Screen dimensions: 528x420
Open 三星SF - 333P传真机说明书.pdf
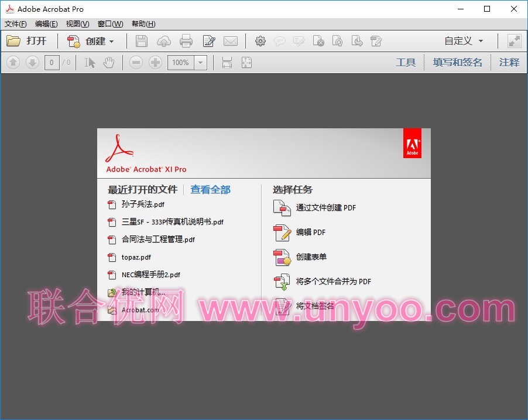[x=165, y=222]
